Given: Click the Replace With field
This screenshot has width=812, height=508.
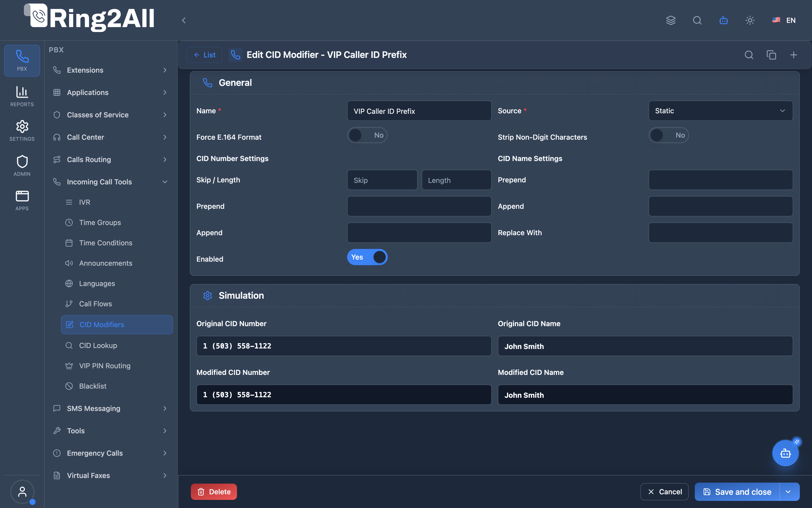Looking at the screenshot, I should (x=720, y=233).
